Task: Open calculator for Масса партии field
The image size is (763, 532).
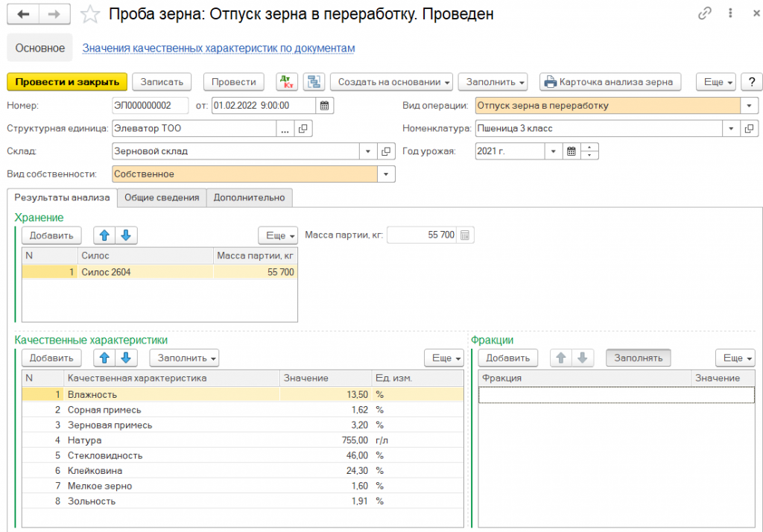Action: pos(465,235)
